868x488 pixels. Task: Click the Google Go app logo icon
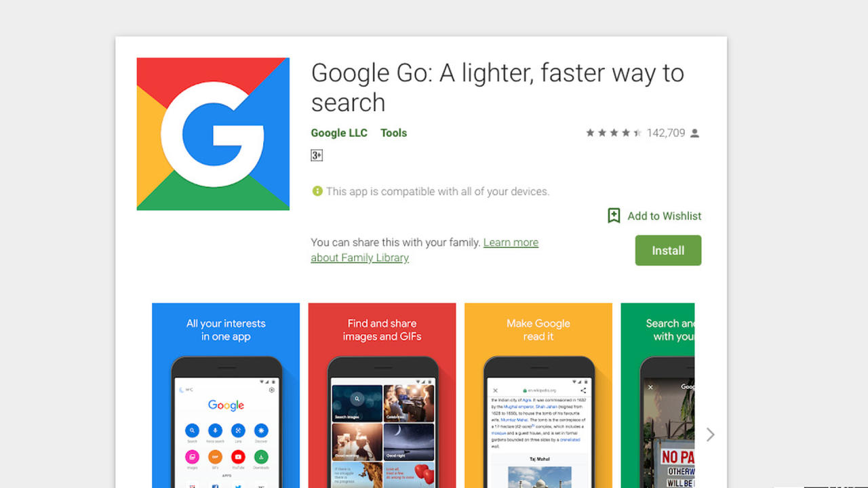[213, 134]
